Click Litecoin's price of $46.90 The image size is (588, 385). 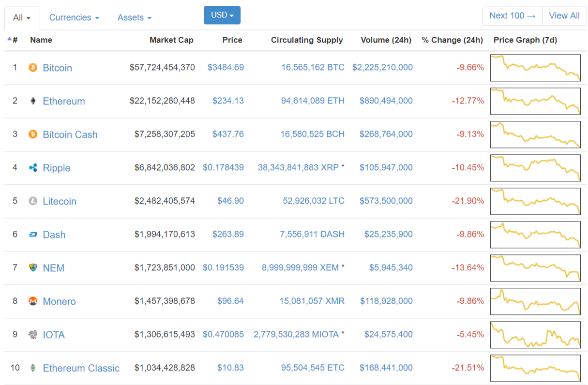click(x=228, y=201)
